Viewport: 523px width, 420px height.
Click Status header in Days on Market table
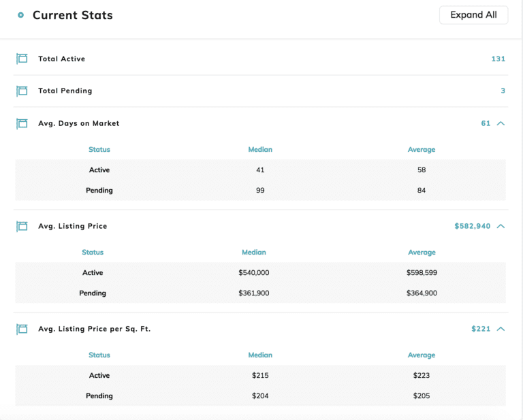point(99,149)
